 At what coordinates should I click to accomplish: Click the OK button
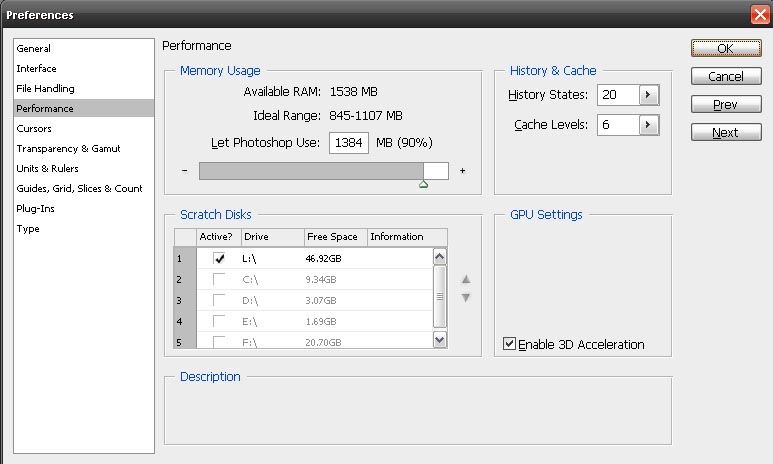coord(726,48)
